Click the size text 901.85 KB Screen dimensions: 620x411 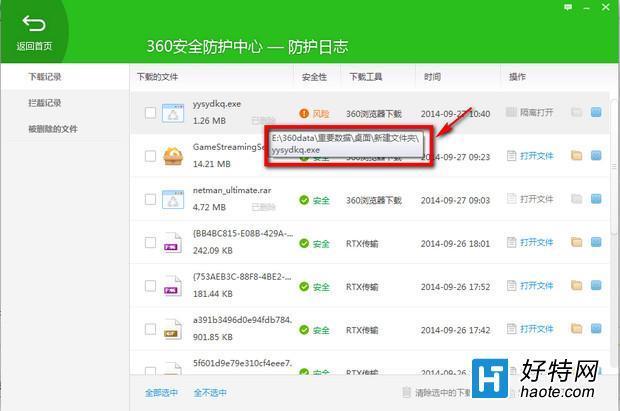click(213, 337)
